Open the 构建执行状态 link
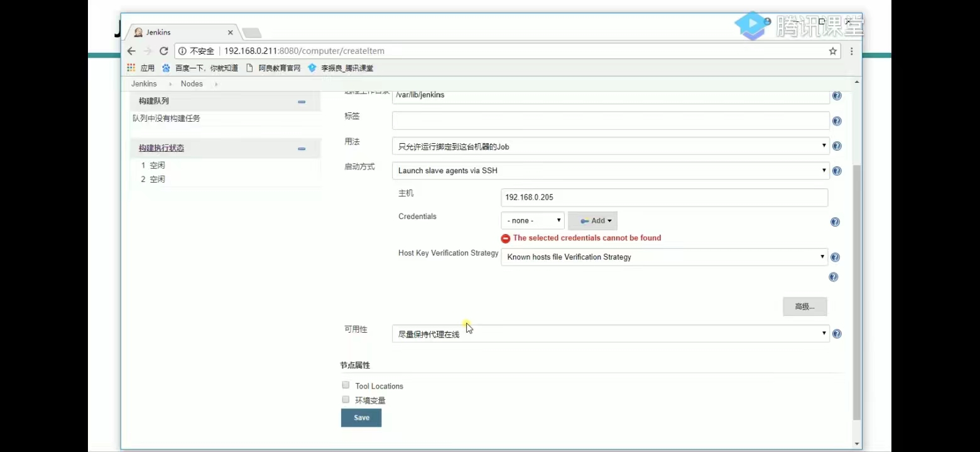 click(x=161, y=148)
